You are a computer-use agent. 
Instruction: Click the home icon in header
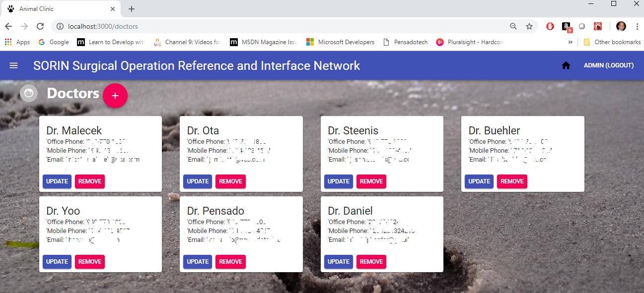[x=566, y=65]
